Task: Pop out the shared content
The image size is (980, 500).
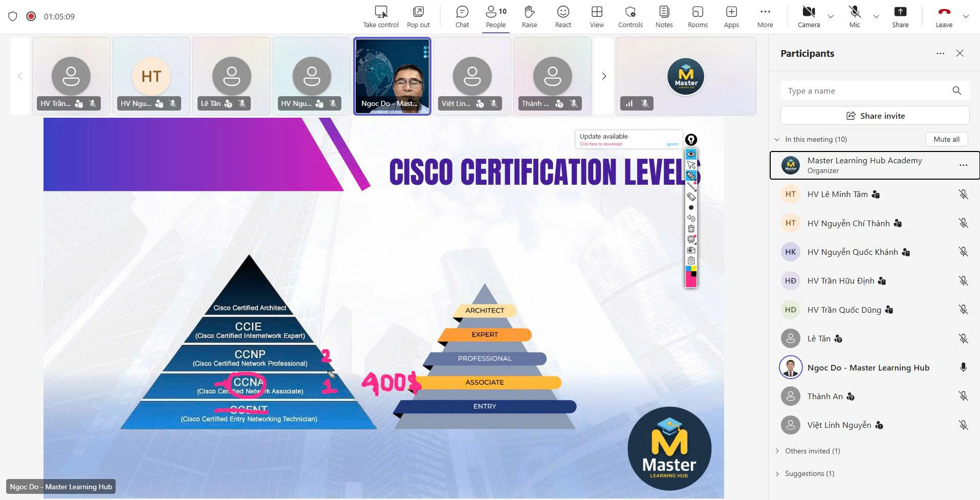Action: 418,16
